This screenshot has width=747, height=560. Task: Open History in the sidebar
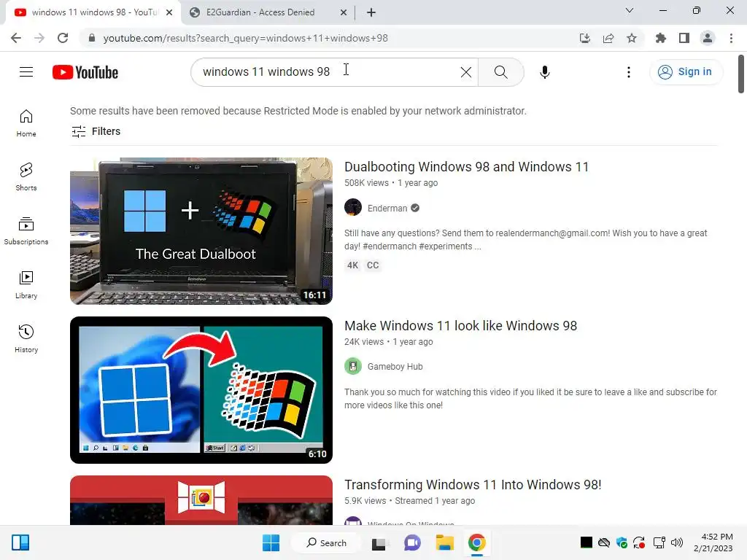pos(26,338)
